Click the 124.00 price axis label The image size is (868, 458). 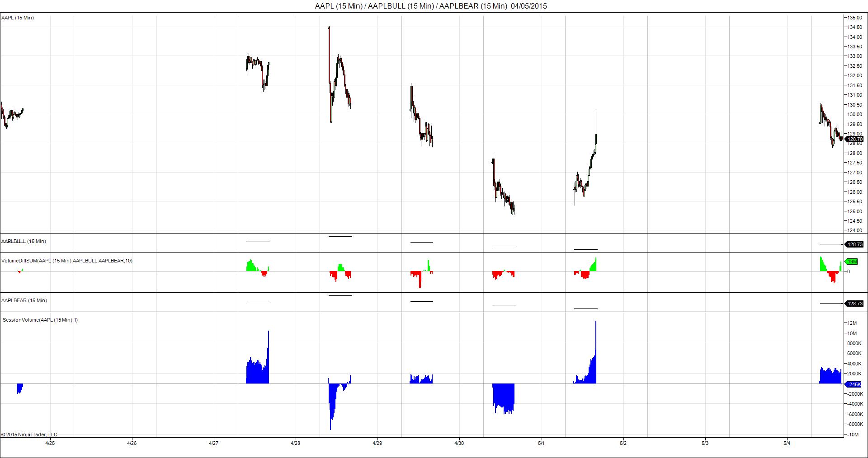[x=854, y=230]
